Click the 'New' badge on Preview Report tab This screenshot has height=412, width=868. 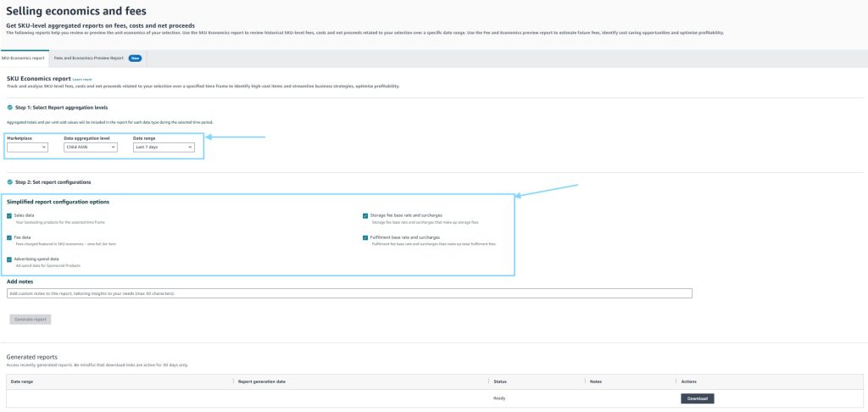tap(134, 58)
